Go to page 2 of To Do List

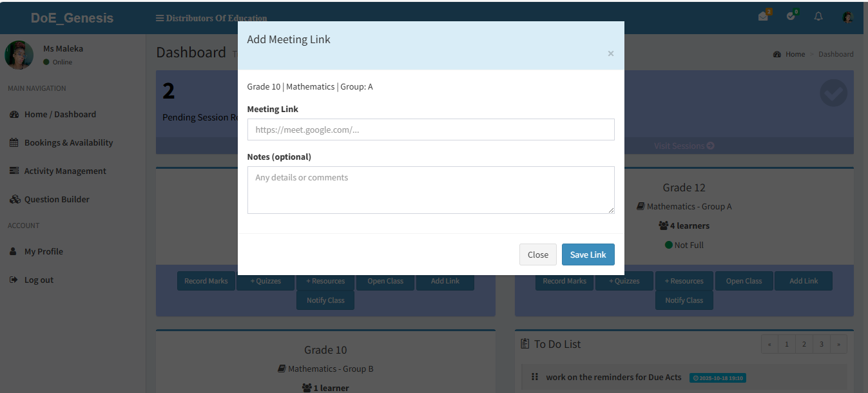(x=804, y=344)
